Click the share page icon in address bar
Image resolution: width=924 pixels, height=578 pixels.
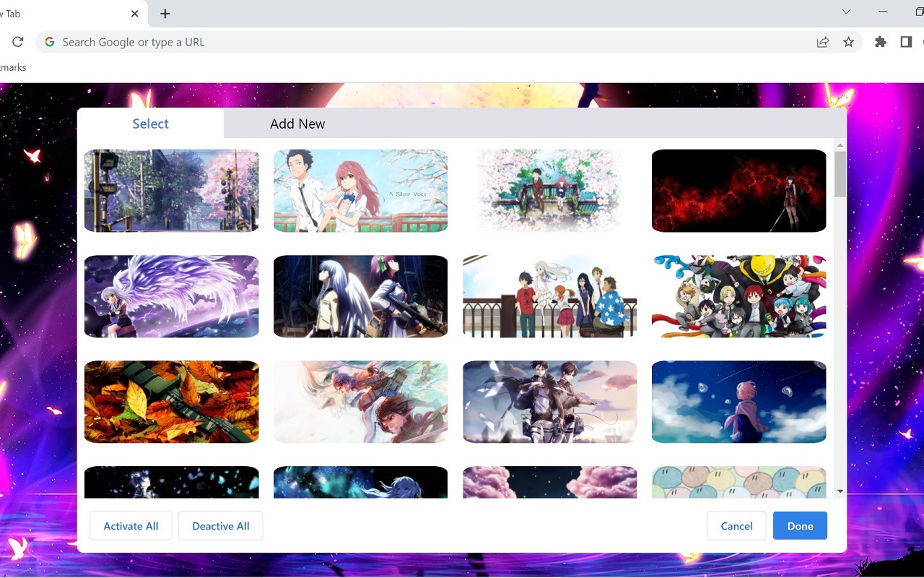point(823,42)
